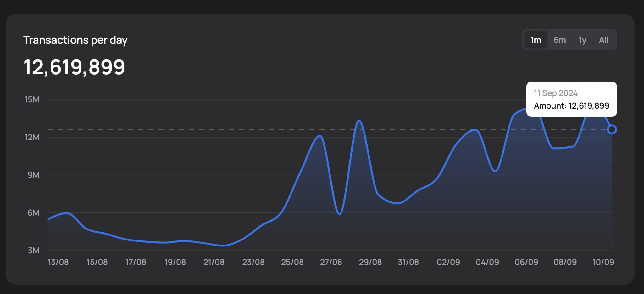Select the 12,619,899 total value

[x=74, y=66]
